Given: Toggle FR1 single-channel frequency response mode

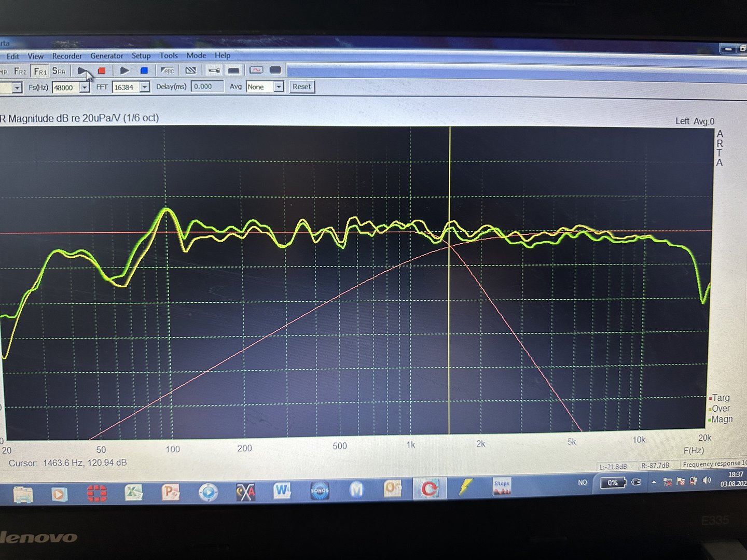Looking at the screenshot, I should [x=40, y=71].
